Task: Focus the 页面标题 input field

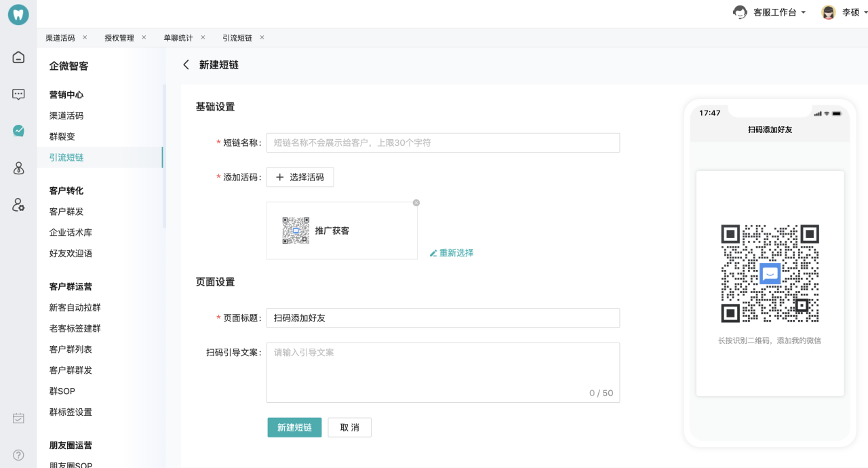Action: click(x=443, y=317)
